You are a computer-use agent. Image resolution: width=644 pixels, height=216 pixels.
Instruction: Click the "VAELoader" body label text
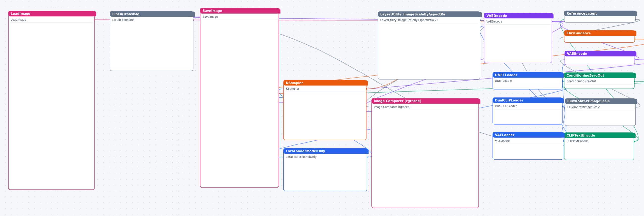502,141
